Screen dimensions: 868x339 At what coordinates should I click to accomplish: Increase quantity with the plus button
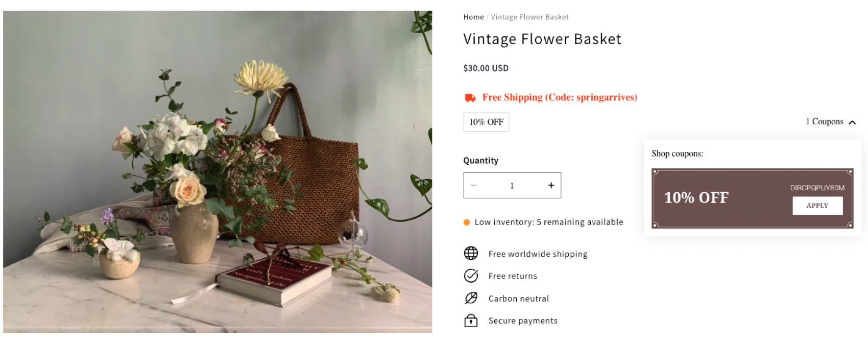pos(551,186)
